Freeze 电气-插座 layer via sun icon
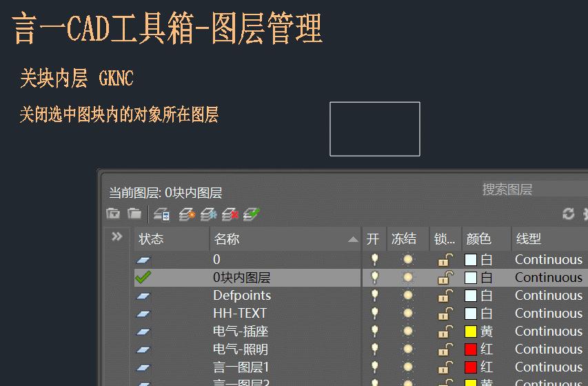 408,332
